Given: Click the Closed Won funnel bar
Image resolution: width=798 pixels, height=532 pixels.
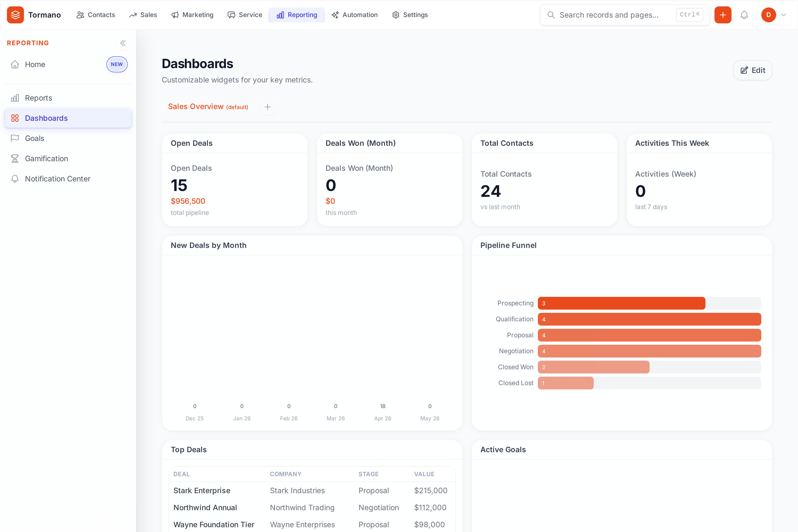Looking at the screenshot, I should (593, 367).
